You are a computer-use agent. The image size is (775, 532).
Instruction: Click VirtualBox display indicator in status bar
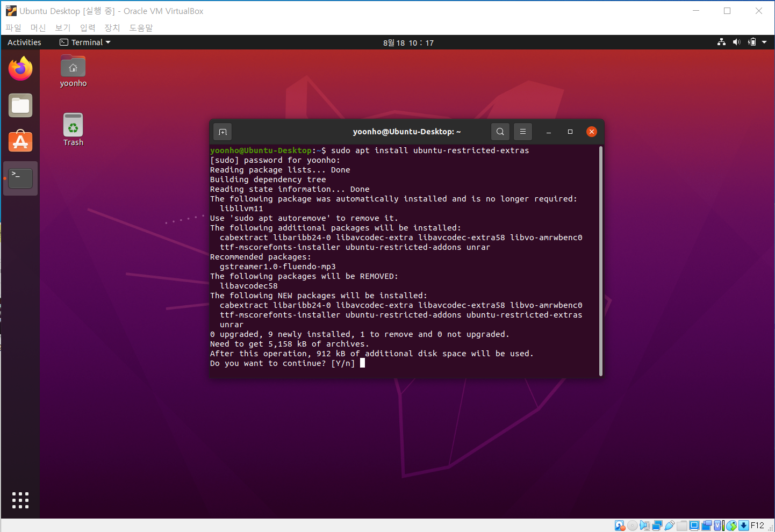tap(694, 526)
